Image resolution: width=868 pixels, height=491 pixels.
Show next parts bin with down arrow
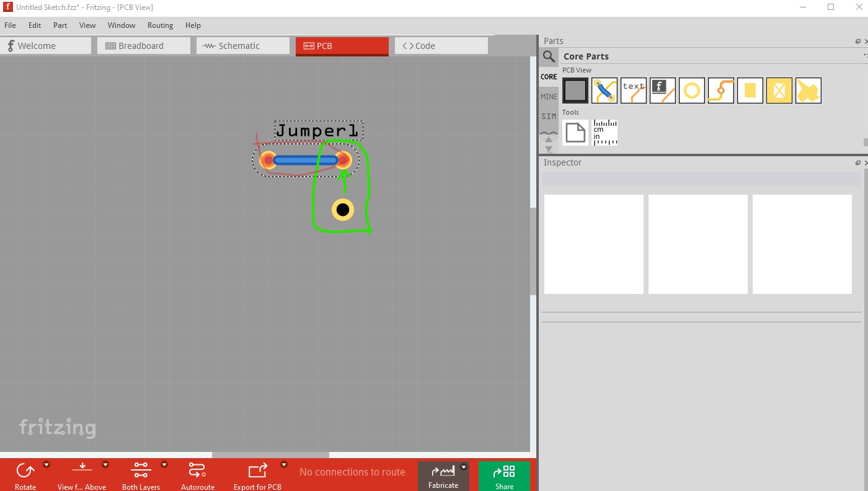549,149
